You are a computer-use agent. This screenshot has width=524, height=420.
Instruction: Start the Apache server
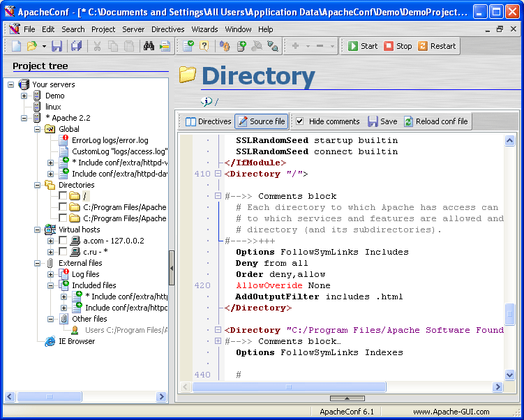point(363,46)
